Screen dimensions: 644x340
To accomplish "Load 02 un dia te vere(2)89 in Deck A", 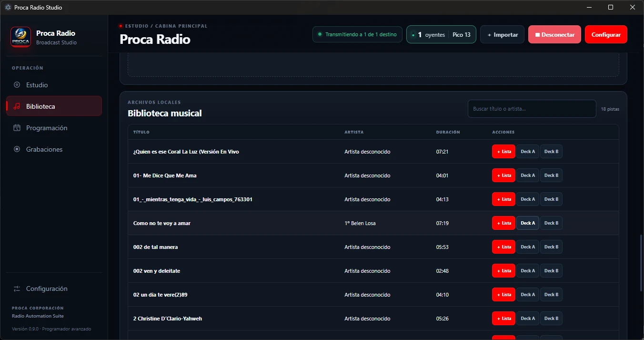I will point(528,295).
